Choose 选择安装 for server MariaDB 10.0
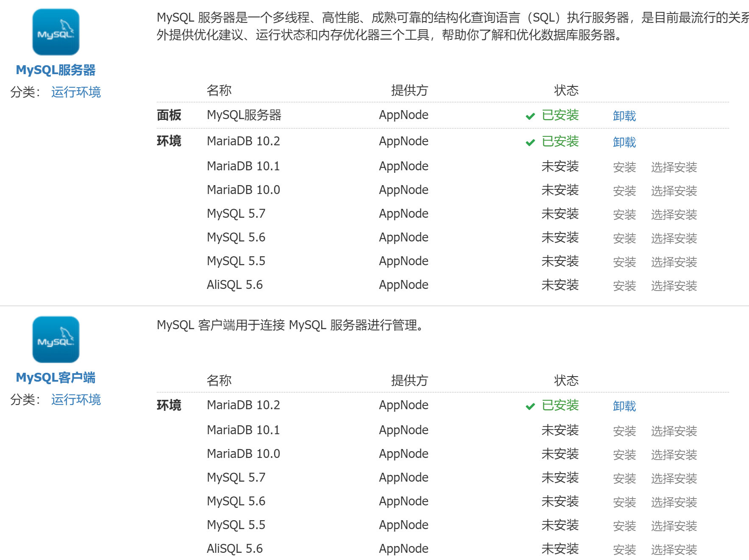This screenshot has width=749, height=560. 674,191
